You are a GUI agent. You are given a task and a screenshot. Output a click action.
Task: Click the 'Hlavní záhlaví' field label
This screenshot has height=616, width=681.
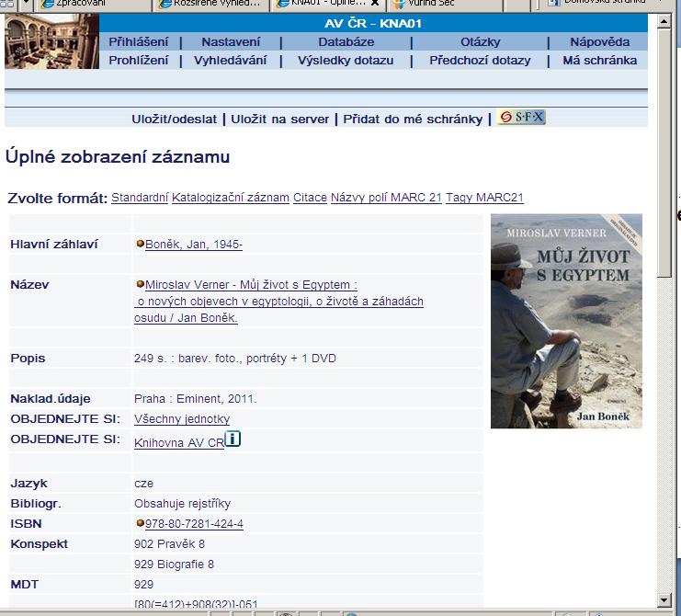click(54, 245)
